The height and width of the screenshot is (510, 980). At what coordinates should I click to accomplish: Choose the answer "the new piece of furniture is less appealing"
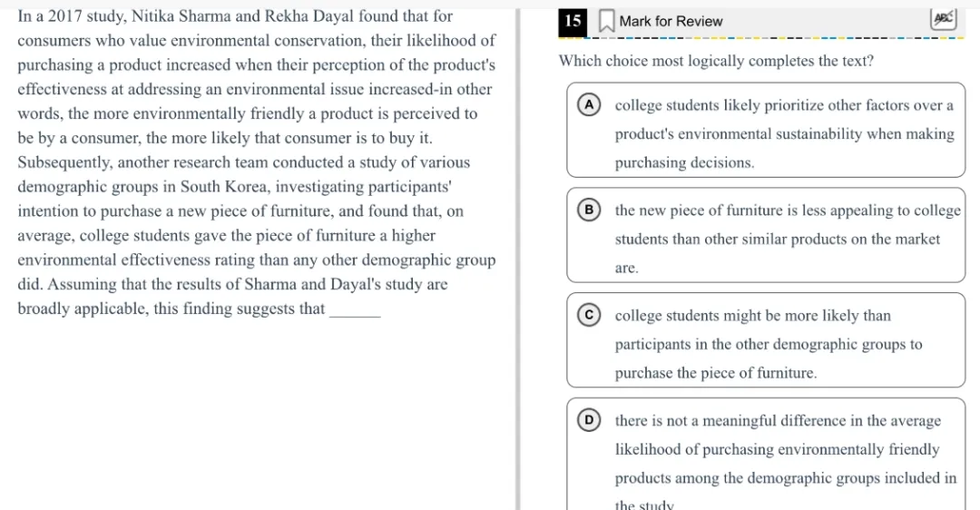coord(787,239)
